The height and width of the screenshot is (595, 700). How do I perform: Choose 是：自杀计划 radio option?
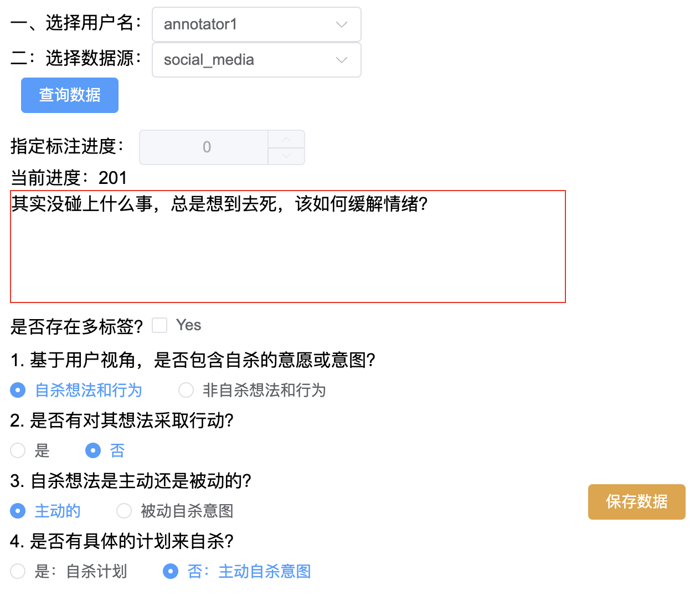coord(18,571)
